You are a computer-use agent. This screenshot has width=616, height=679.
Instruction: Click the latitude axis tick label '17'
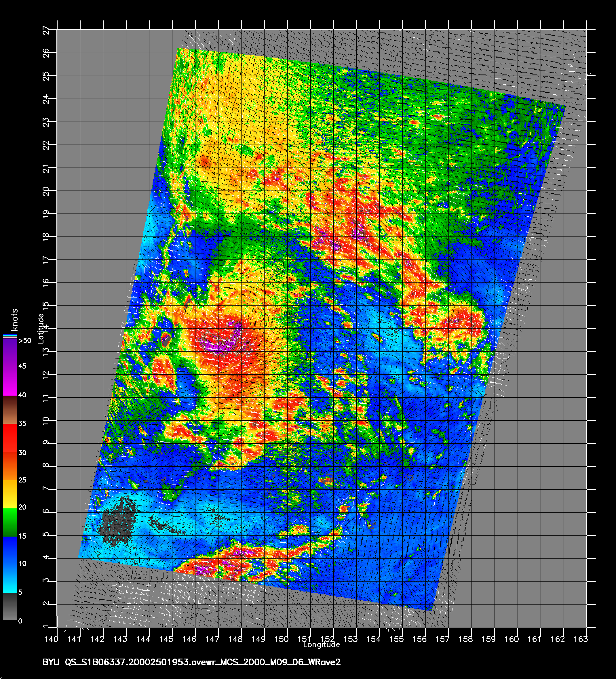[x=46, y=261]
